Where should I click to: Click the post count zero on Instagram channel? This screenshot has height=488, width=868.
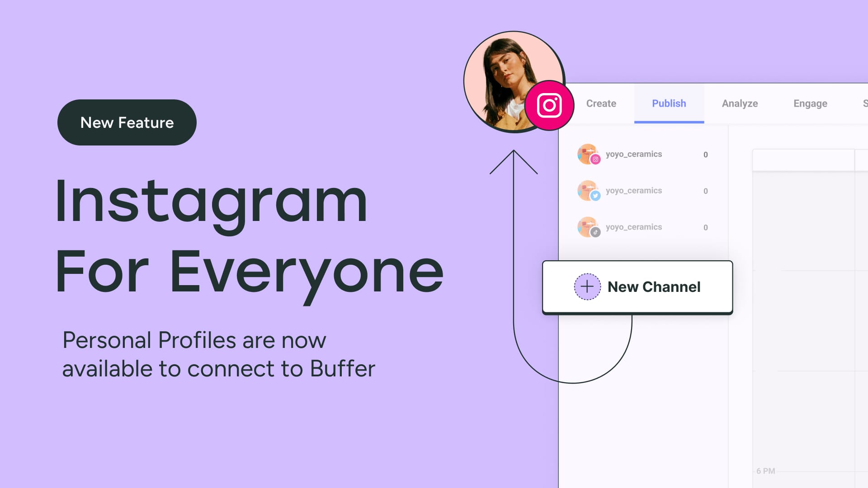705,155
